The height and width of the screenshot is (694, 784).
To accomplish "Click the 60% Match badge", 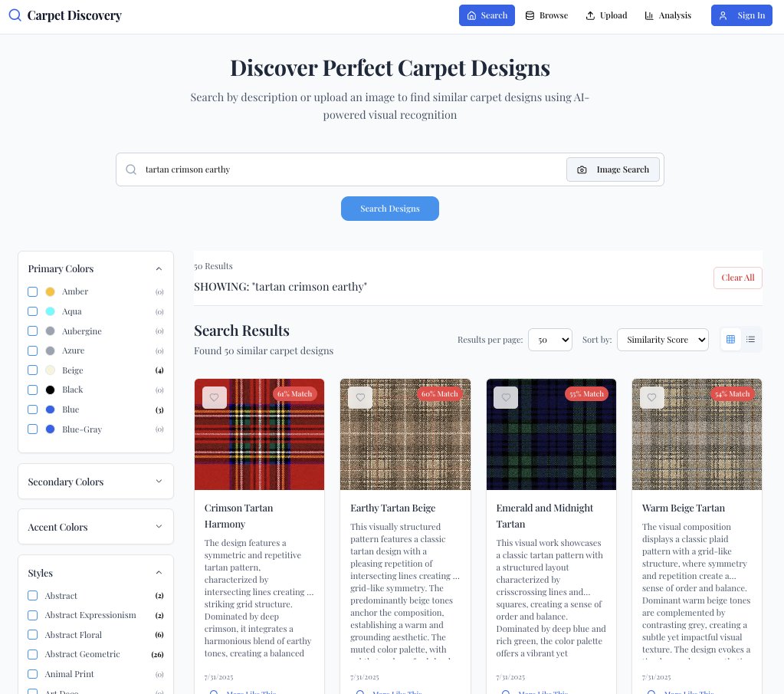I will click(439, 394).
